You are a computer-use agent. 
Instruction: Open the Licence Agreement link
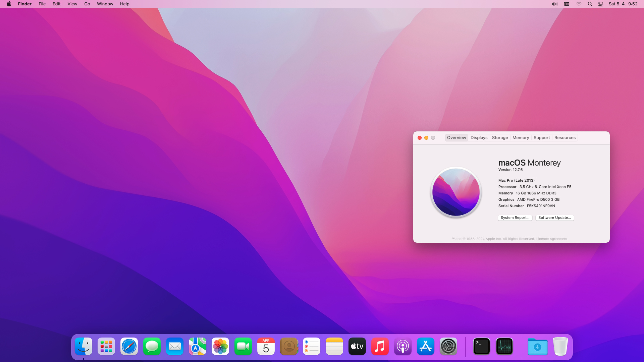552,239
